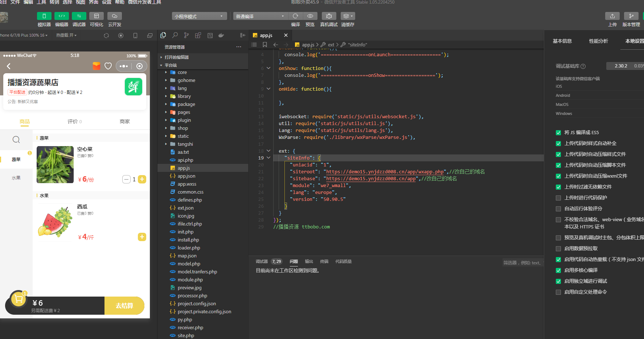This screenshot has height=339, width=644.
Task: Open the 调试基础库 version 2.30.2 dropdown
Action: 625,66
